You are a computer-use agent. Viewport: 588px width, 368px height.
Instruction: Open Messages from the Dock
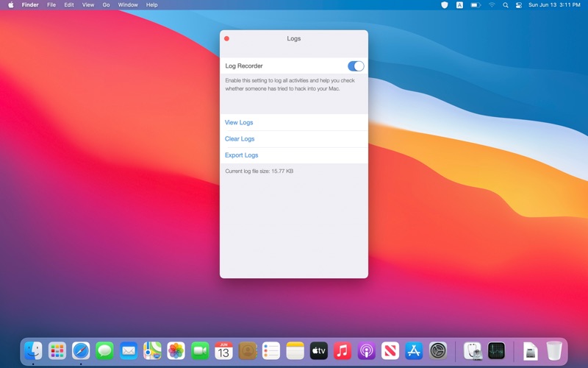(x=104, y=351)
